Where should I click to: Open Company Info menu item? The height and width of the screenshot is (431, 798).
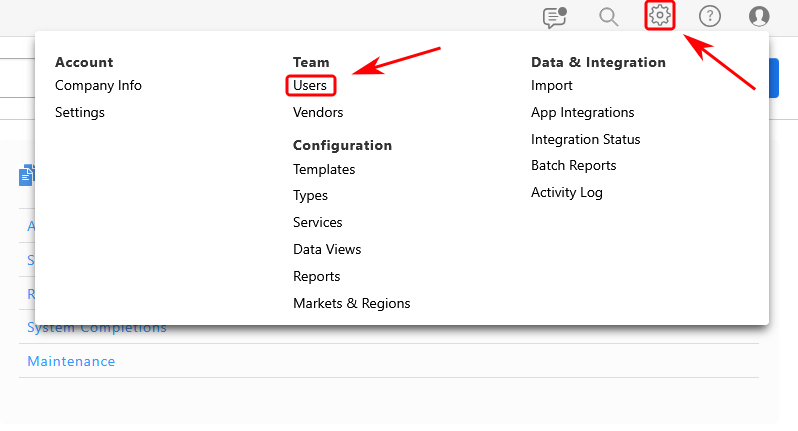[x=98, y=86]
